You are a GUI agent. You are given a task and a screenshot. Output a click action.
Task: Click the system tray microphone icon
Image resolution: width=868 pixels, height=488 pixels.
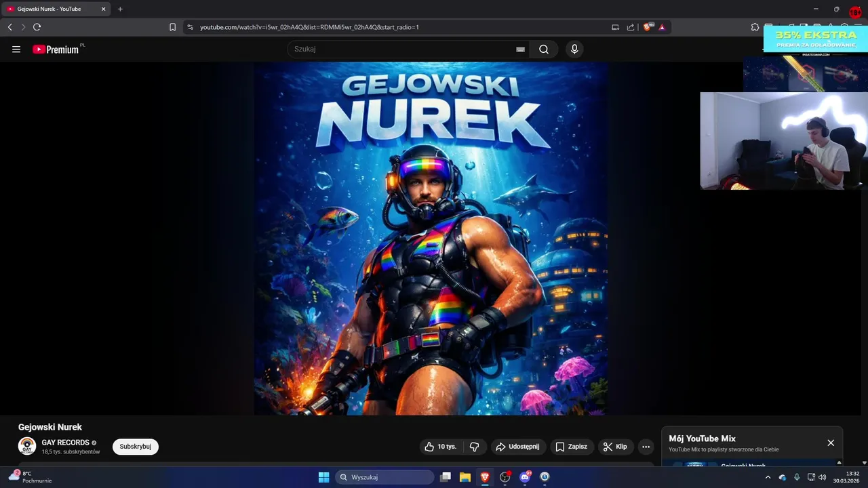point(797,477)
